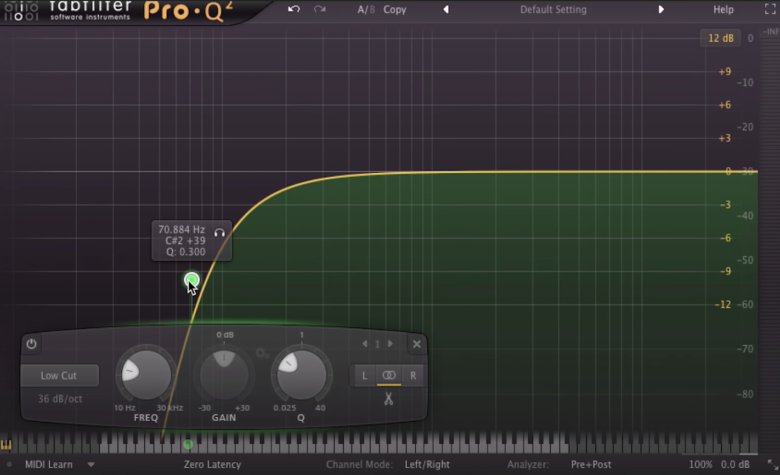Viewport: 780px width, 475px height.
Task: Click the FabFilter logo icon
Action: pos(20,11)
